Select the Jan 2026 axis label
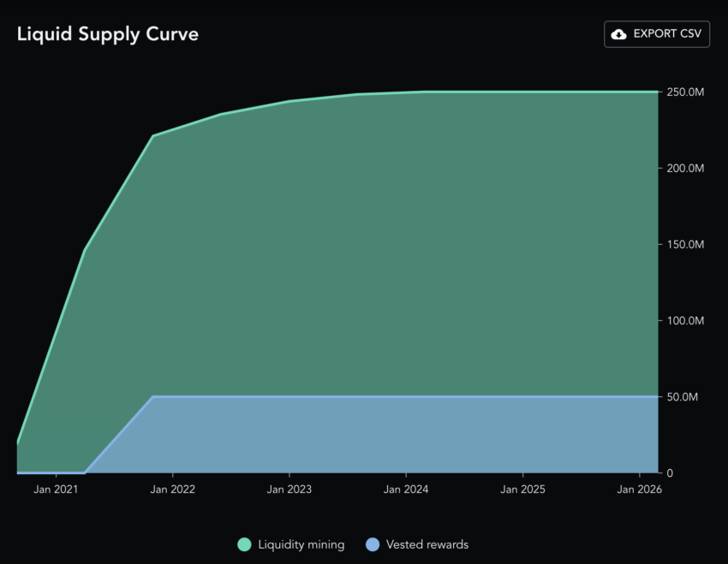728x564 pixels. (x=639, y=490)
